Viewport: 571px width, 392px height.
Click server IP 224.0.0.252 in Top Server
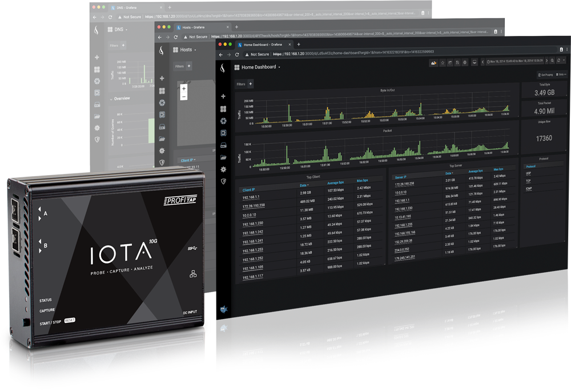point(401,250)
